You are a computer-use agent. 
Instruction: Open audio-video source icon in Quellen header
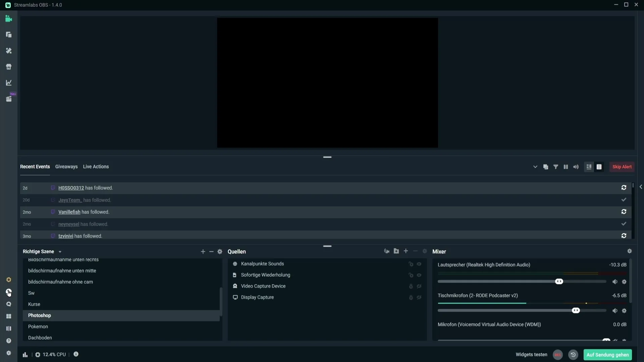[x=387, y=251]
